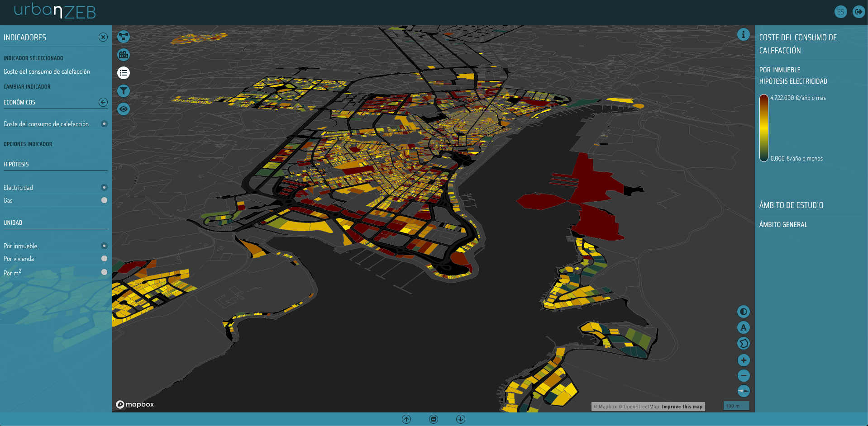Open the filter funnel tool

click(124, 91)
